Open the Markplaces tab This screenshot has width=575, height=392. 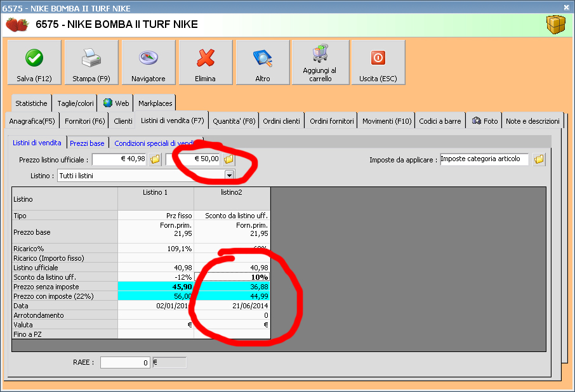[155, 103]
